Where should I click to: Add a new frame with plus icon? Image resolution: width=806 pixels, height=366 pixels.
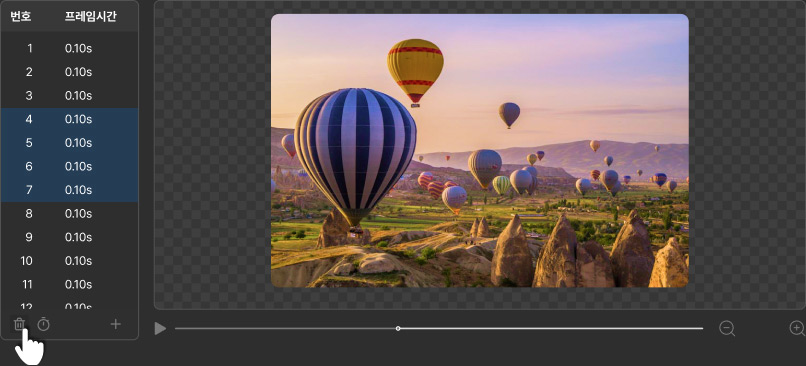click(x=116, y=324)
